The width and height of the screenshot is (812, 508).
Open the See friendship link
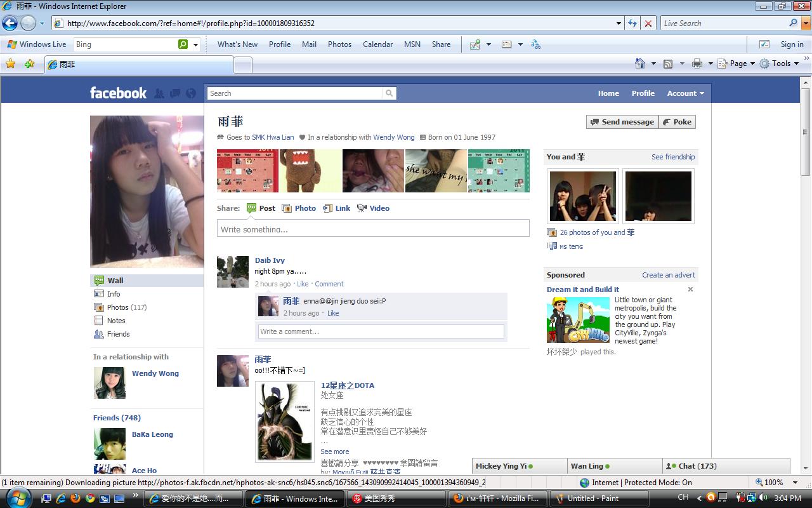(673, 157)
